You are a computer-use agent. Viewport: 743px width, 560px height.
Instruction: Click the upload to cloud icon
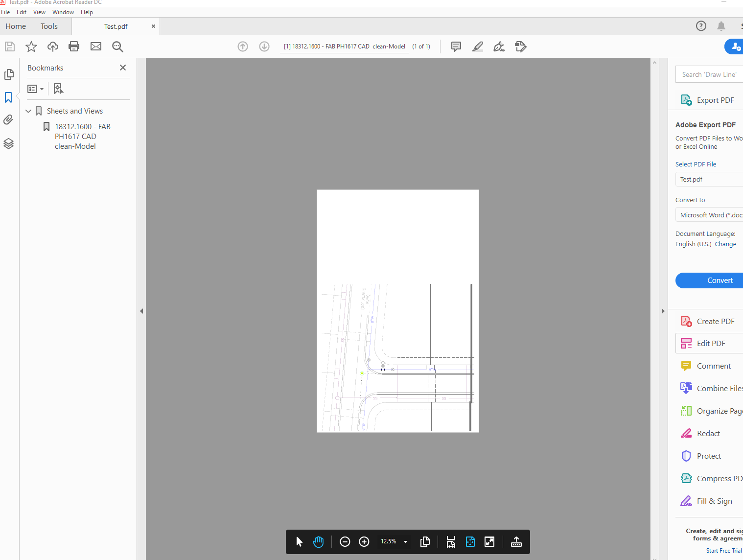coord(53,47)
